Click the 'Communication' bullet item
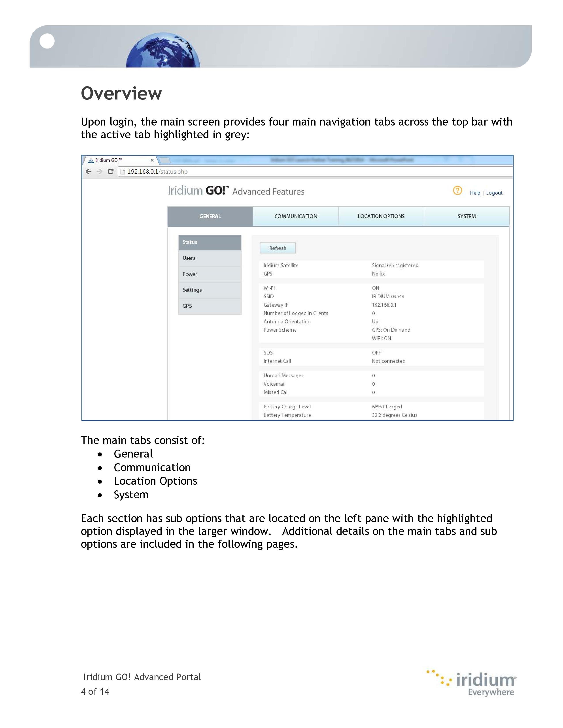 [152, 468]
